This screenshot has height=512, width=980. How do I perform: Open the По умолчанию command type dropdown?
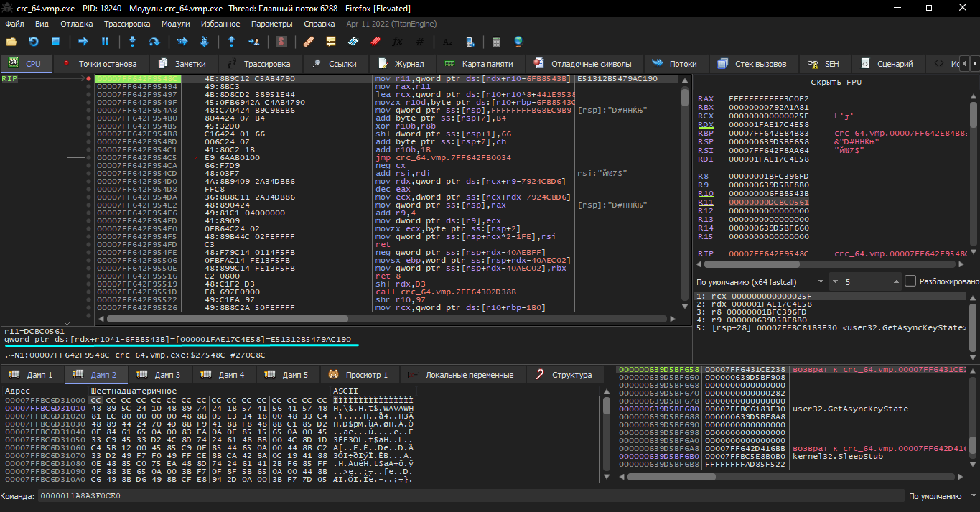click(941, 496)
